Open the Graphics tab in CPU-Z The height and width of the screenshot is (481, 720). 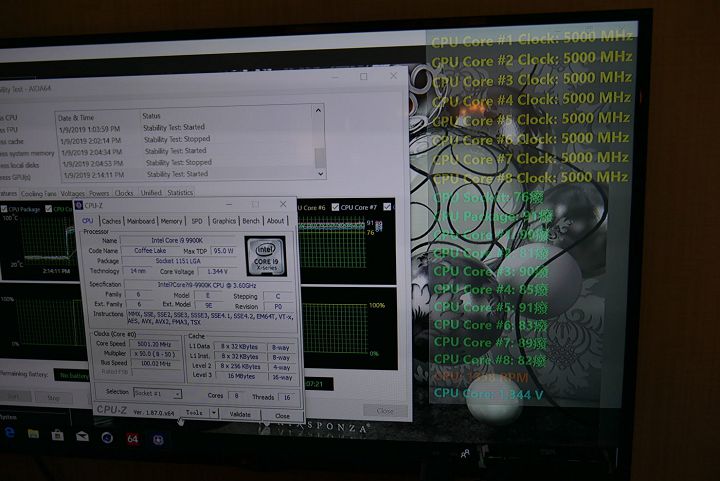(x=224, y=221)
